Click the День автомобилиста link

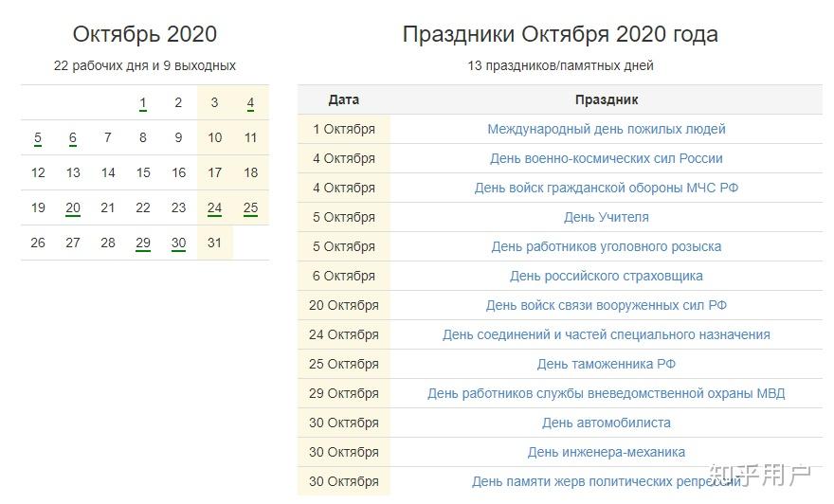[x=606, y=423]
